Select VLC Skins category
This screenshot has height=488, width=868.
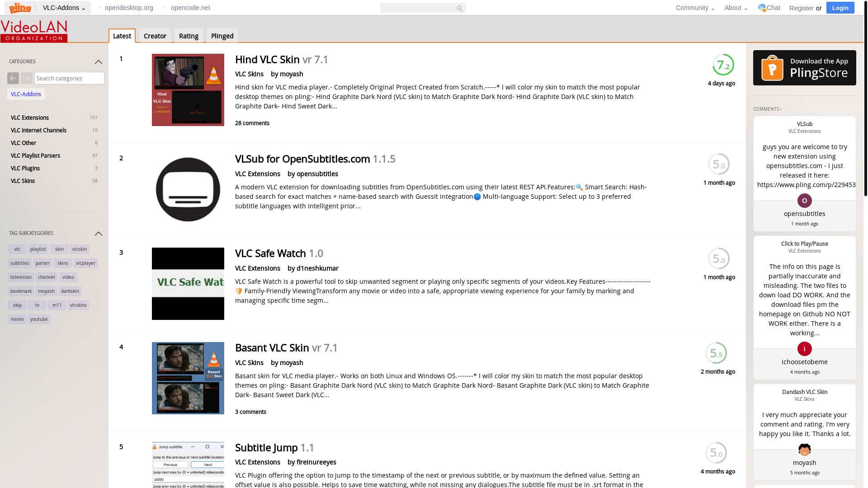tap(23, 181)
